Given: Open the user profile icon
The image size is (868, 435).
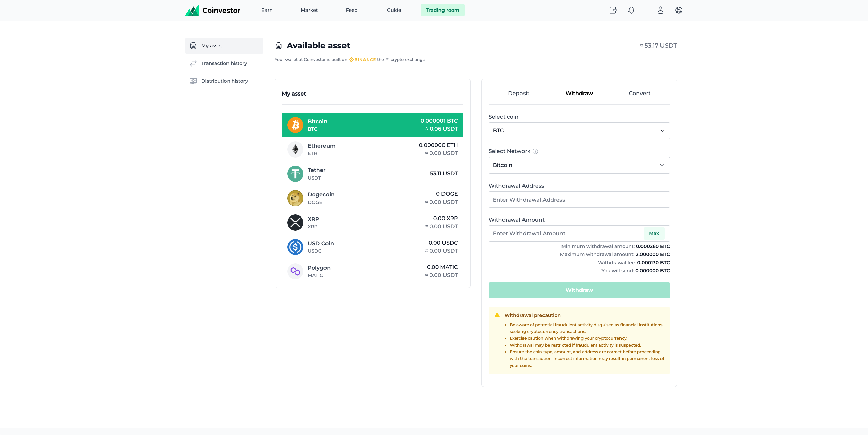Looking at the screenshot, I should point(660,10).
